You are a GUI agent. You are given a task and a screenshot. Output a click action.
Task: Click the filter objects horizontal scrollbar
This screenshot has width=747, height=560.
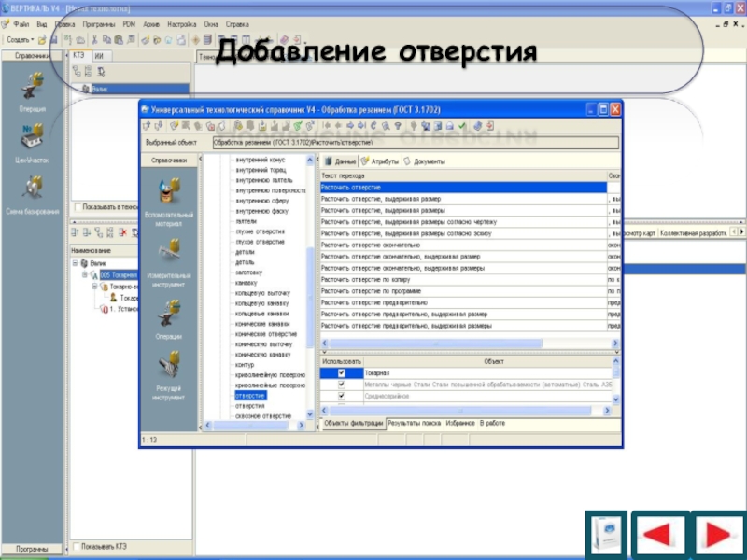[464, 411]
